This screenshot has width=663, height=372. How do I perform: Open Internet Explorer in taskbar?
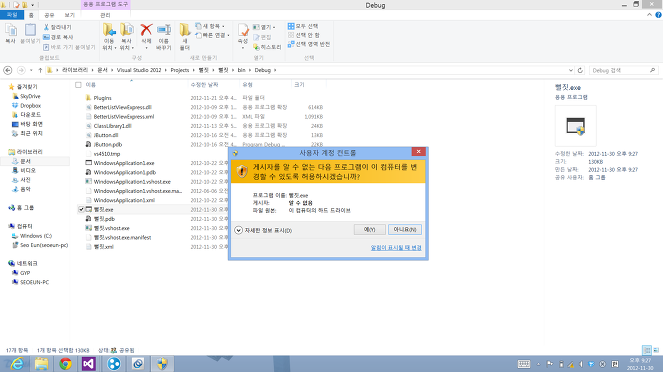pyautogui.click(x=17, y=364)
